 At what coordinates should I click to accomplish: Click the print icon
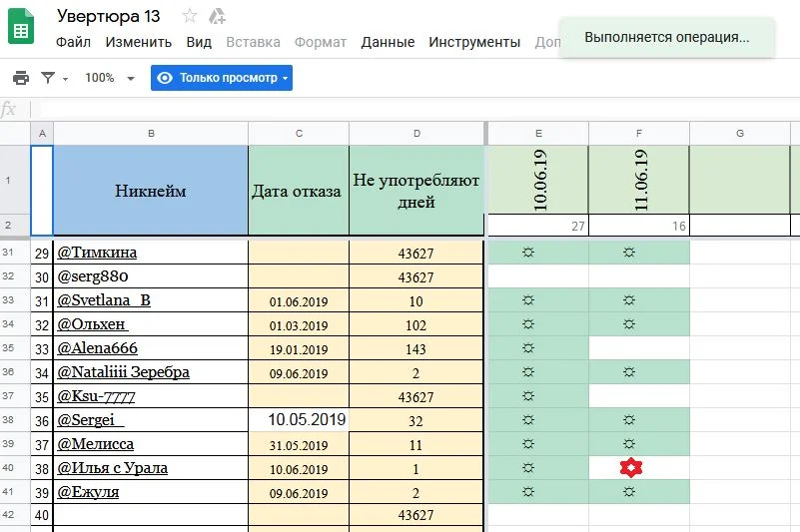pyautogui.click(x=20, y=78)
